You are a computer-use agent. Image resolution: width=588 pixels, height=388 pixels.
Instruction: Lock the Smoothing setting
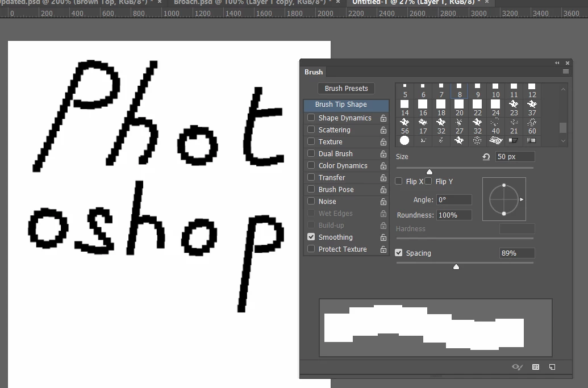(383, 237)
